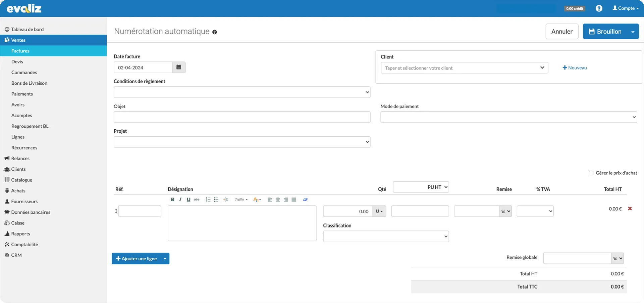Center the designation text
The width and height of the screenshot is (644, 303).
tap(278, 200)
